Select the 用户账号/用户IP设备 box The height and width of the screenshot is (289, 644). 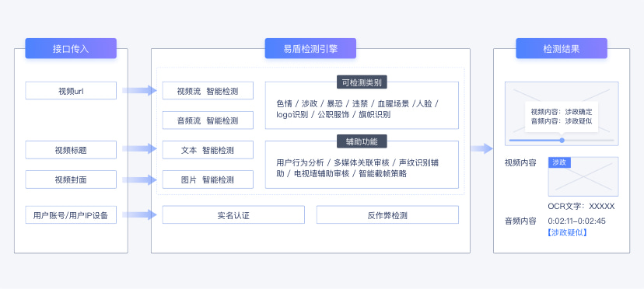point(71,214)
